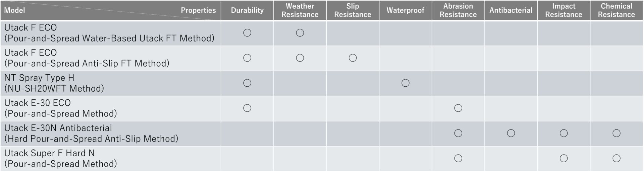Click Waterproof circle for NT Spray Type H

click(x=405, y=83)
